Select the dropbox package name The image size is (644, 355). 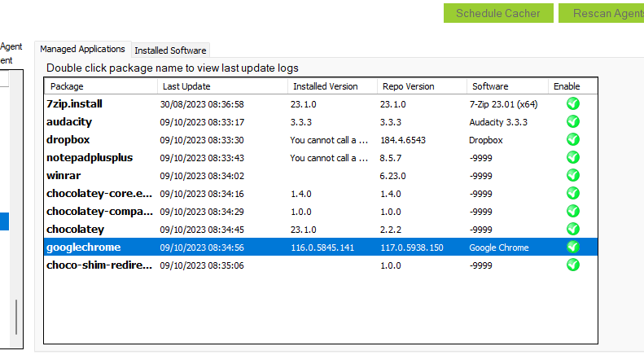(x=69, y=140)
